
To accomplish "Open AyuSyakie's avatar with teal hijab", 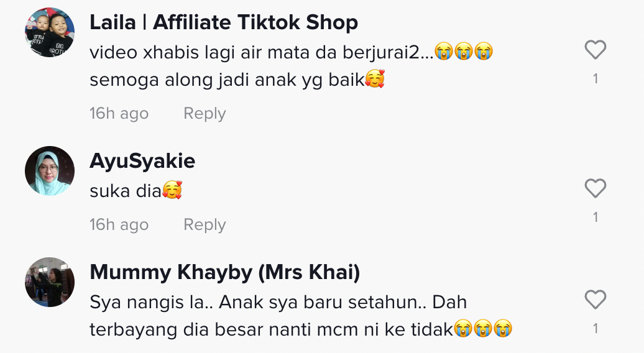I will [50, 170].
